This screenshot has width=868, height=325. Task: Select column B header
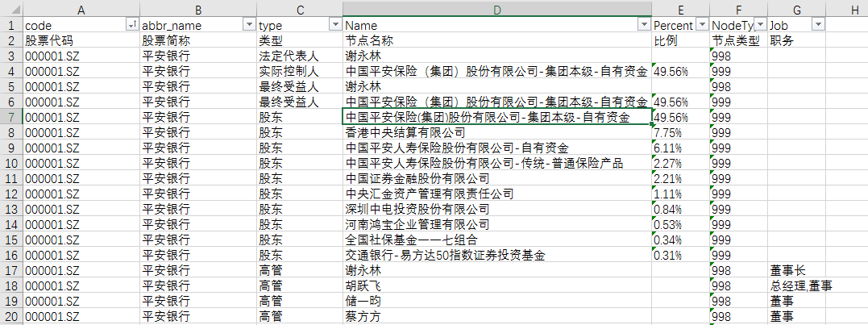point(198,9)
